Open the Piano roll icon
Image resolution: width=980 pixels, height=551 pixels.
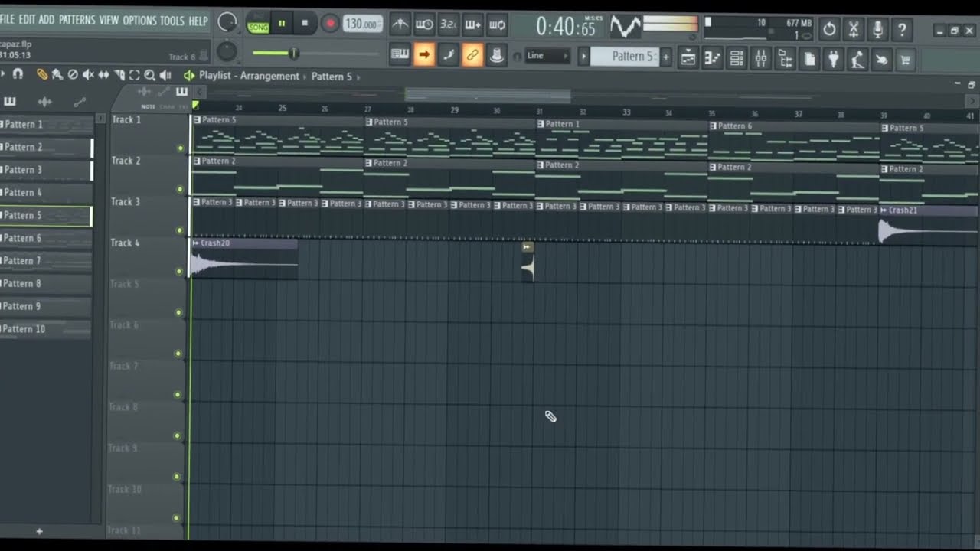[712, 57]
